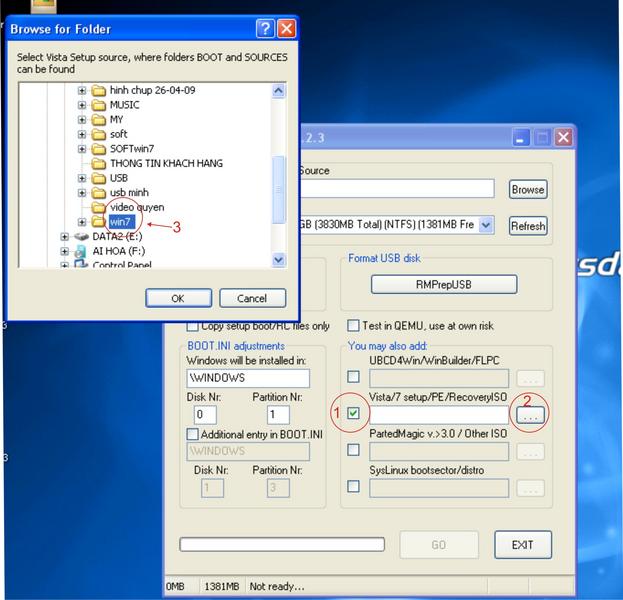Click the help question mark button in Browse dialog
The image size is (623, 600).
coord(265,28)
